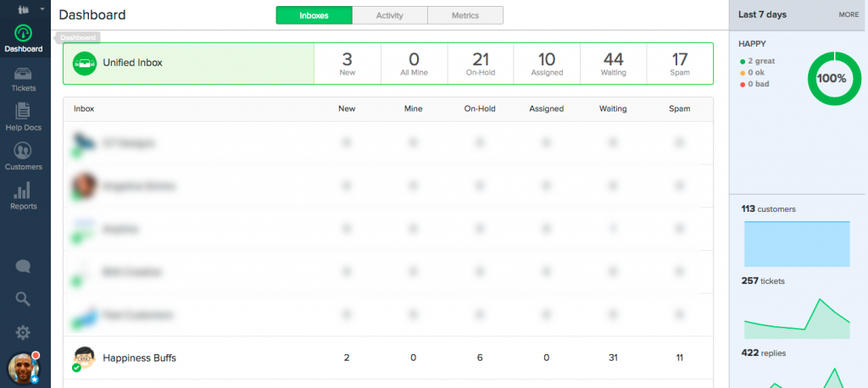This screenshot has height=388, width=868.
Task: Open the user profile avatar
Action: (23, 369)
